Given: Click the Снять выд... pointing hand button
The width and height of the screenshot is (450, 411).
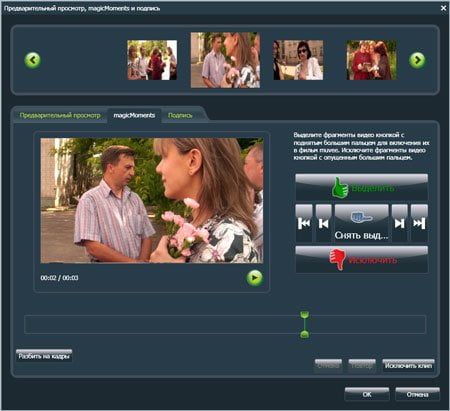Looking at the screenshot, I should 362,223.
